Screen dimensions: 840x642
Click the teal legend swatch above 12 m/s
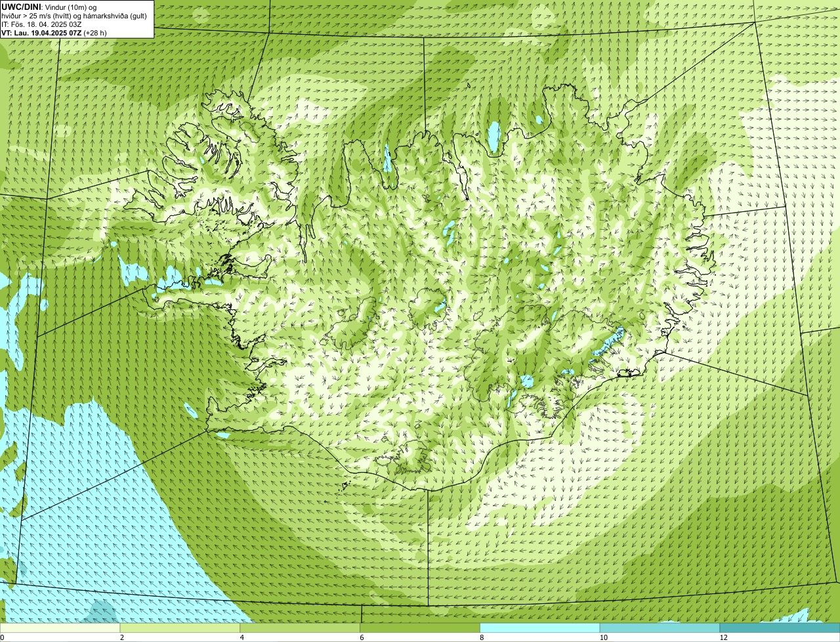click(780, 628)
